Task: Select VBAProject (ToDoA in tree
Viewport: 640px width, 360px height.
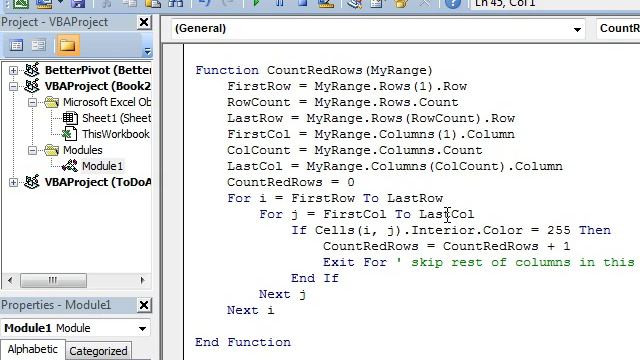Action: point(98,182)
